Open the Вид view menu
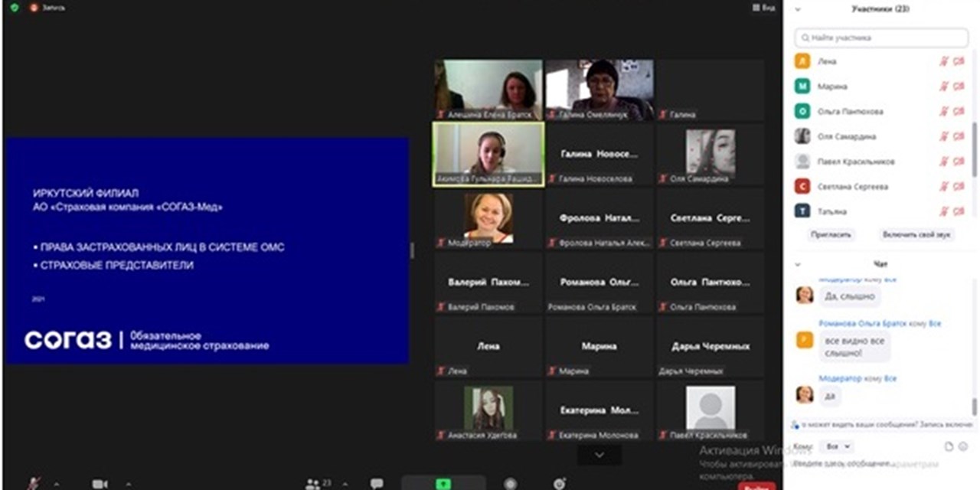The image size is (980, 490). click(763, 8)
